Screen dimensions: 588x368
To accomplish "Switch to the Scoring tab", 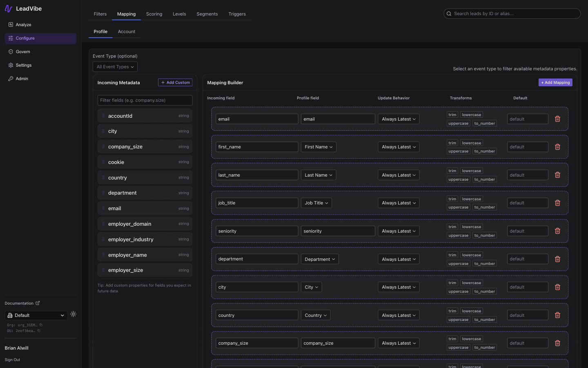I will pos(154,14).
